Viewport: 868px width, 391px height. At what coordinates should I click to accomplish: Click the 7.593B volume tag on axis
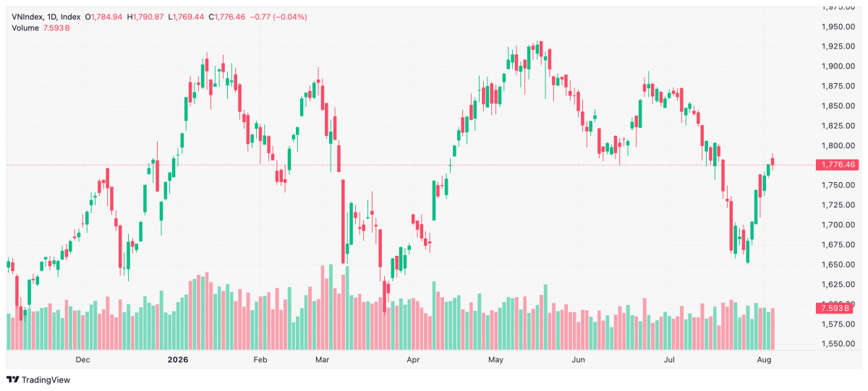(837, 309)
